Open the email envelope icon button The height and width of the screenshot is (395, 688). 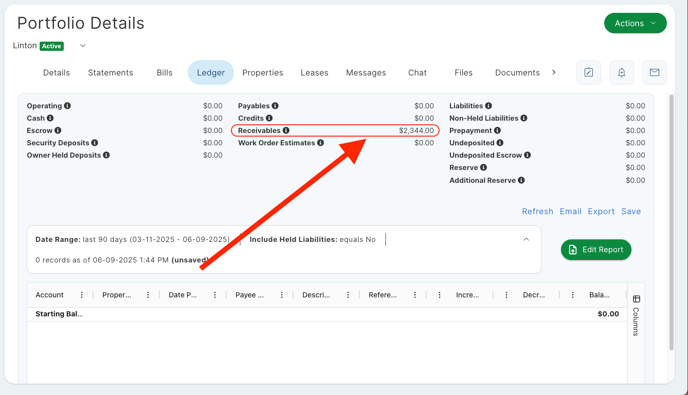click(x=654, y=72)
